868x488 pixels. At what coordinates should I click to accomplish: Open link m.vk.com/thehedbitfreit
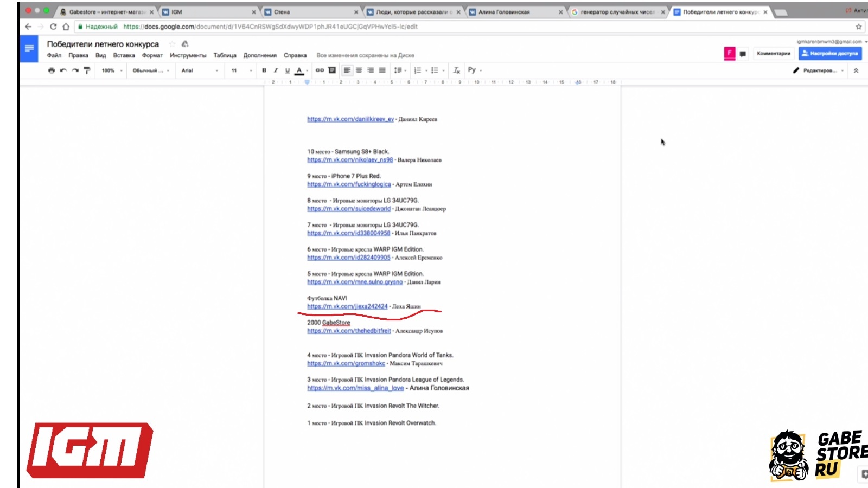pos(349,331)
